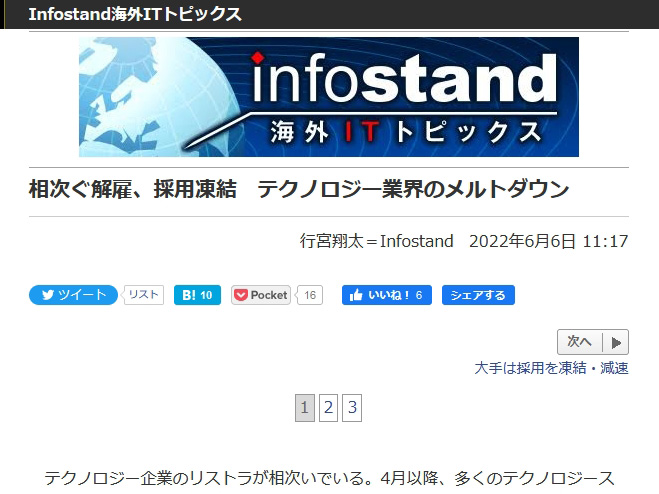Click the thumbs-up icon on the like button
This screenshot has width=659, height=494.
point(356,295)
